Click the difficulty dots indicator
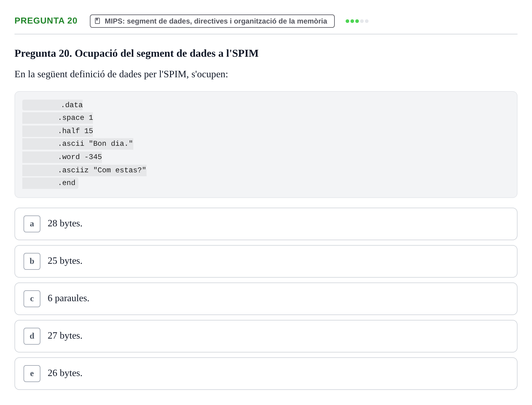 (x=357, y=21)
